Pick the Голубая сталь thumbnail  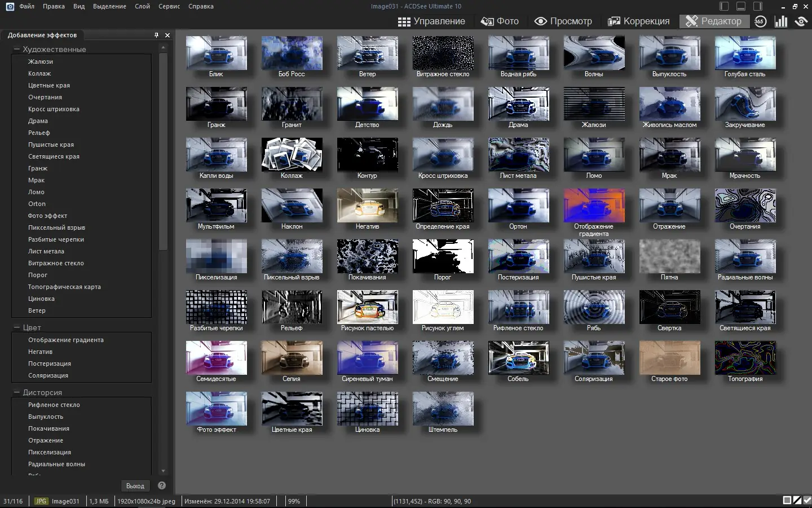point(745,53)
